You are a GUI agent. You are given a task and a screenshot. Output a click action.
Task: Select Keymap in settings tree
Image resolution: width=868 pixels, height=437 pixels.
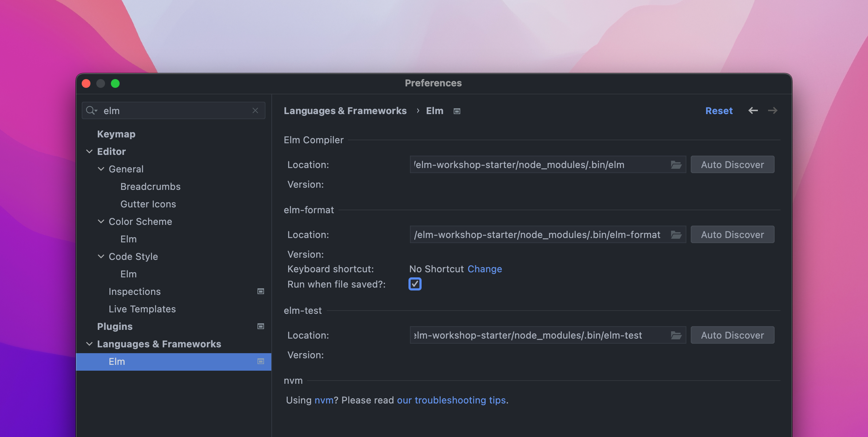tap(116, 134)
